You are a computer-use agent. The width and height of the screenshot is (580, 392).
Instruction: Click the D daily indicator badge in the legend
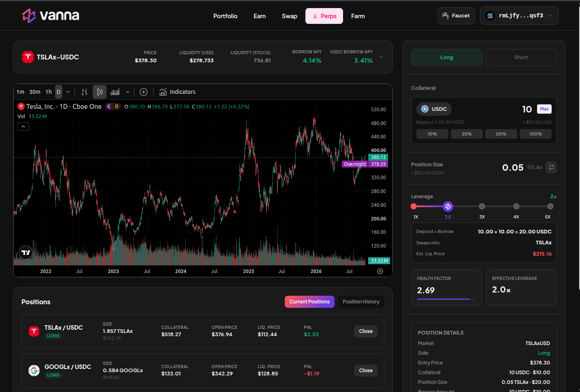pyautogui.click(x=117, y=106)
